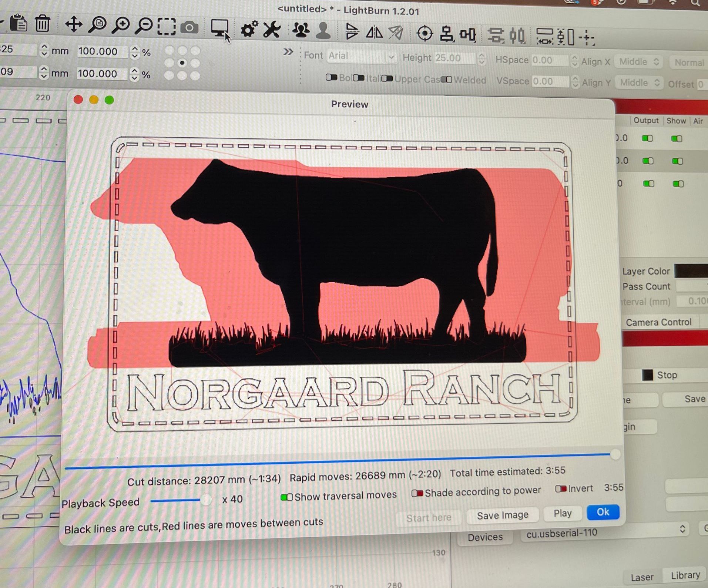Open the Align X Middle dropdown
Viewport: 708px width, 588px height.
coord(638,62)
